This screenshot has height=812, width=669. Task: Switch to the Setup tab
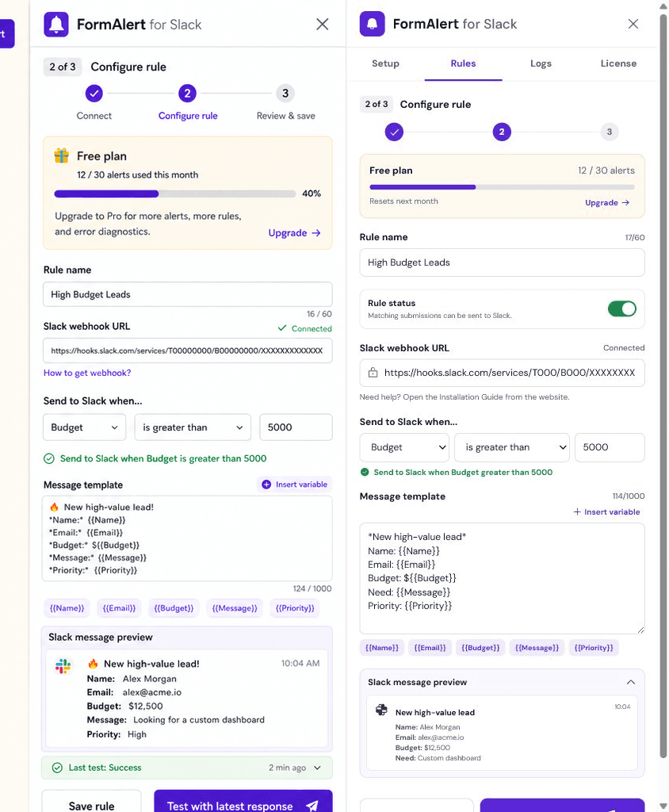[x=385, y=63]
